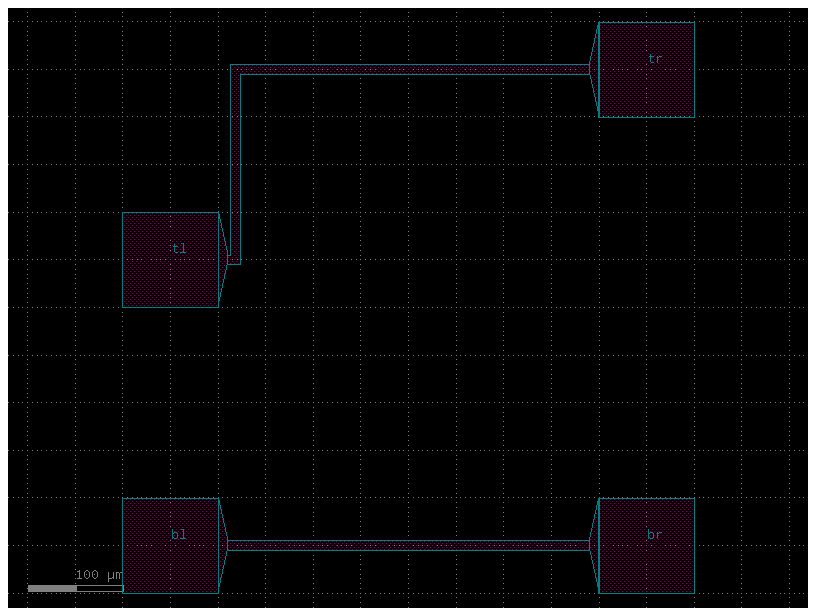
Task: Click the "tr" text label
Action: [x=655, y=59]
